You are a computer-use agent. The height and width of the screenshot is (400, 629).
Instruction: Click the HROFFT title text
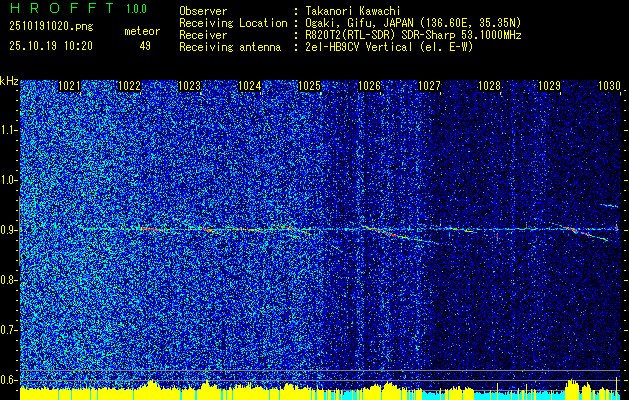pos(61,8)
